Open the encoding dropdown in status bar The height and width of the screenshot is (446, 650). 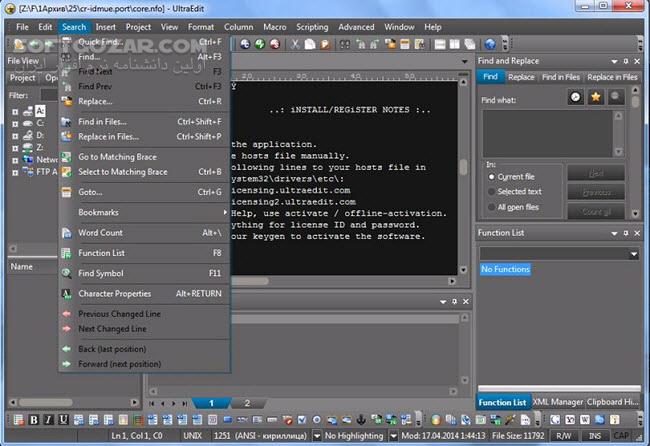317,436
